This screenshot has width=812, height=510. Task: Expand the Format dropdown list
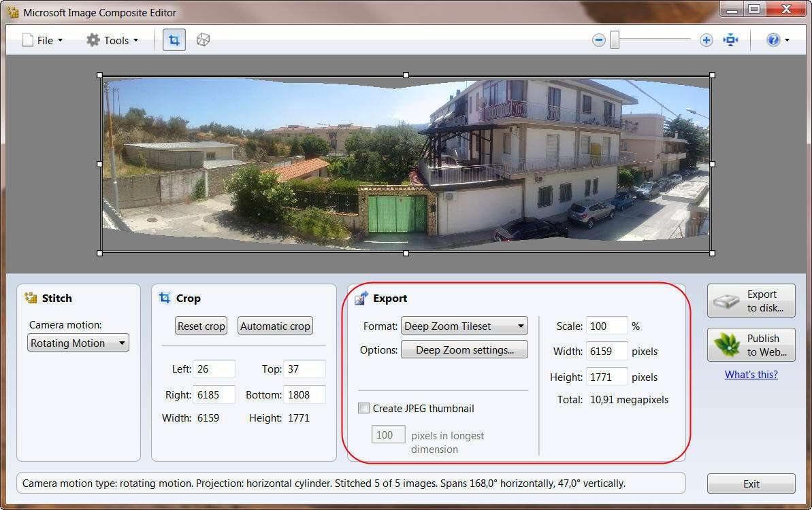coord(464,326)
